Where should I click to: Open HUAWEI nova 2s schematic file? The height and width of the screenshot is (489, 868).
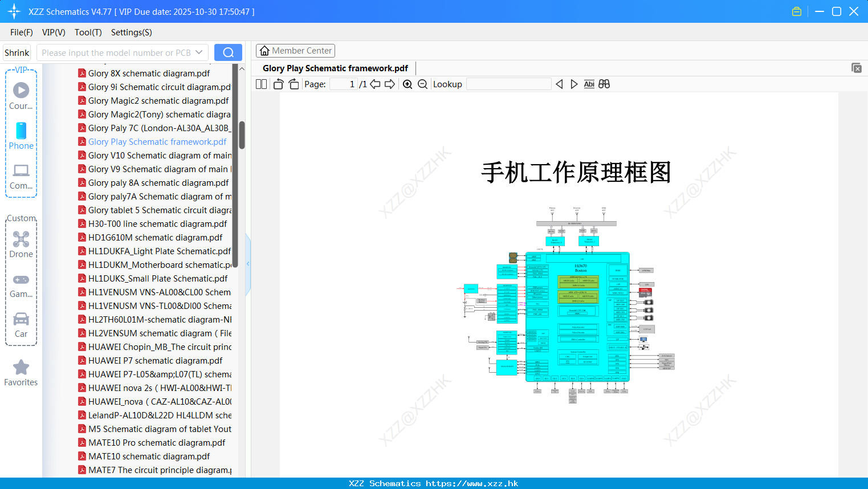coord(154,388)
